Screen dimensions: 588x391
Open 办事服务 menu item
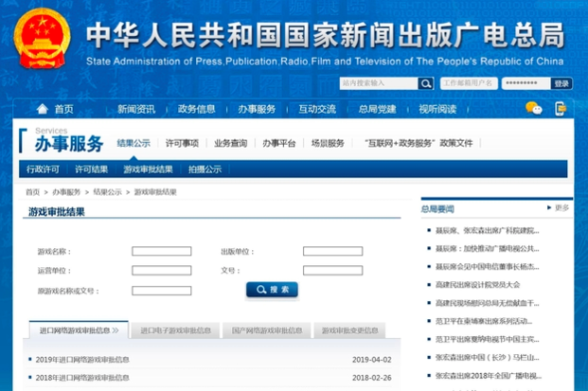coord(257,109)
